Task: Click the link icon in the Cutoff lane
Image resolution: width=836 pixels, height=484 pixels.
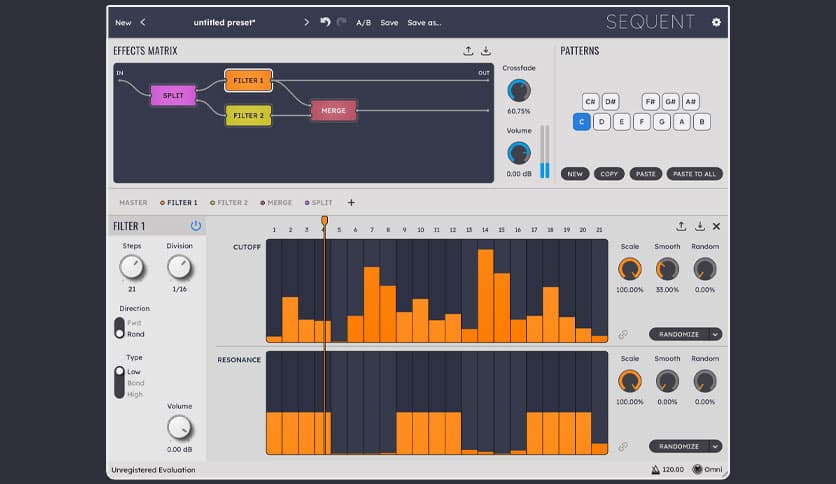Action: 623,335
